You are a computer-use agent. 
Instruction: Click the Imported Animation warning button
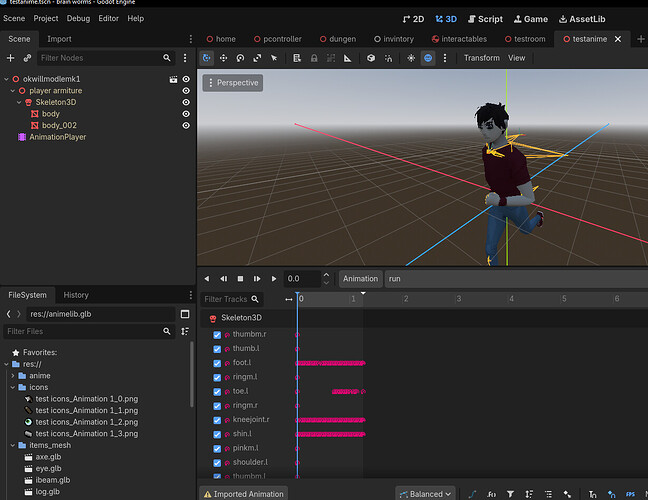243,494
